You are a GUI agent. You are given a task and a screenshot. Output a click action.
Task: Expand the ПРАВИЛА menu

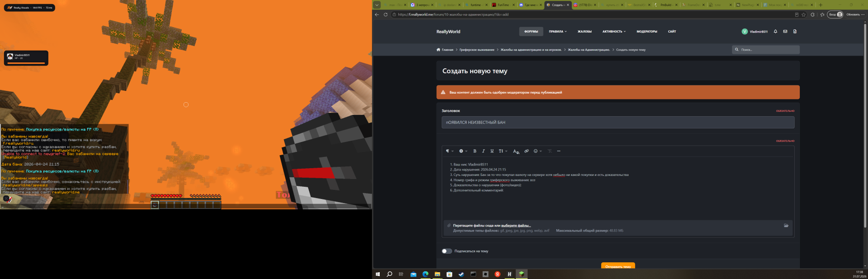click(557, 32)
